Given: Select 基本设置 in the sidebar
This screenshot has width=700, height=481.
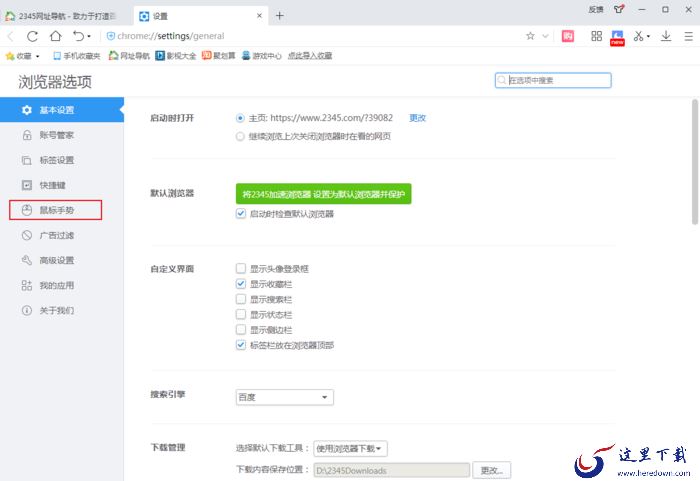Looking at the screenshot, I should point(62,110).
